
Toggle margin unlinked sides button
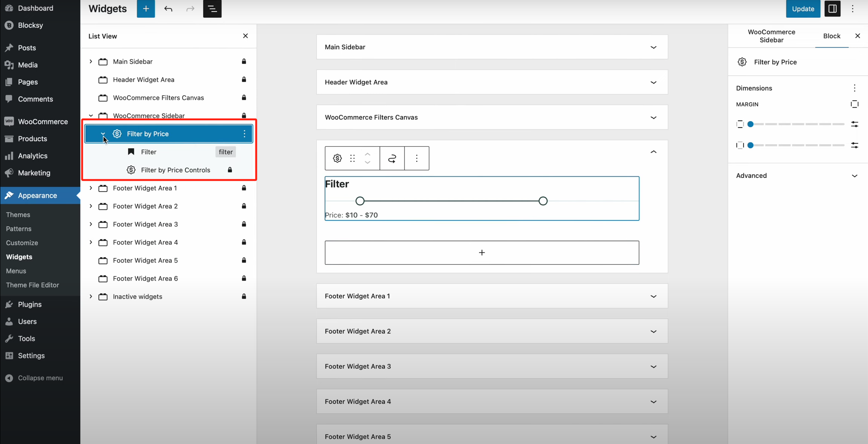(x=854, y=104)
